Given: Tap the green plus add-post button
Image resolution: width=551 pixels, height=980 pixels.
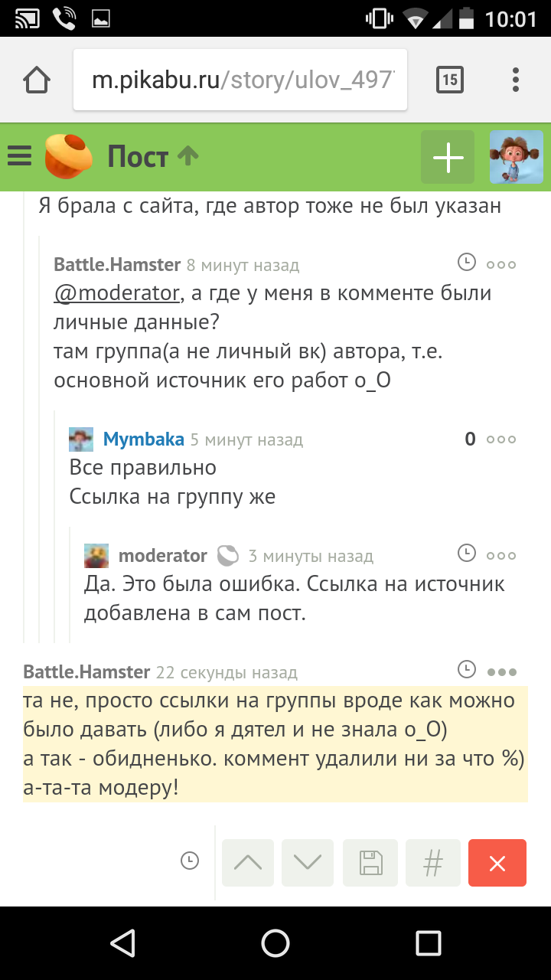Looking at the screenshot, I should click(x=448, y=157).
